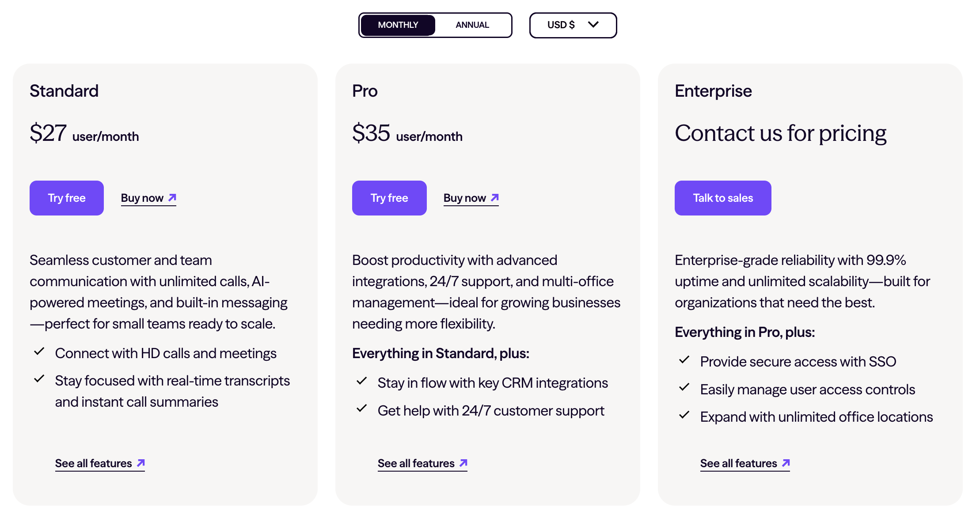This screenshot has height=514, width=980.
Task: Click the arrow icon beside Pro Buy now
Action: click(x=495, y=197)
